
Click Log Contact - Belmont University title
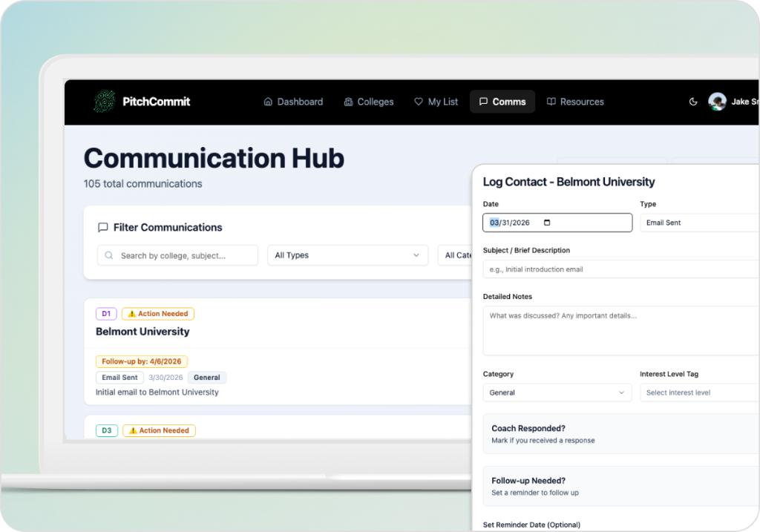click(569, 182)
